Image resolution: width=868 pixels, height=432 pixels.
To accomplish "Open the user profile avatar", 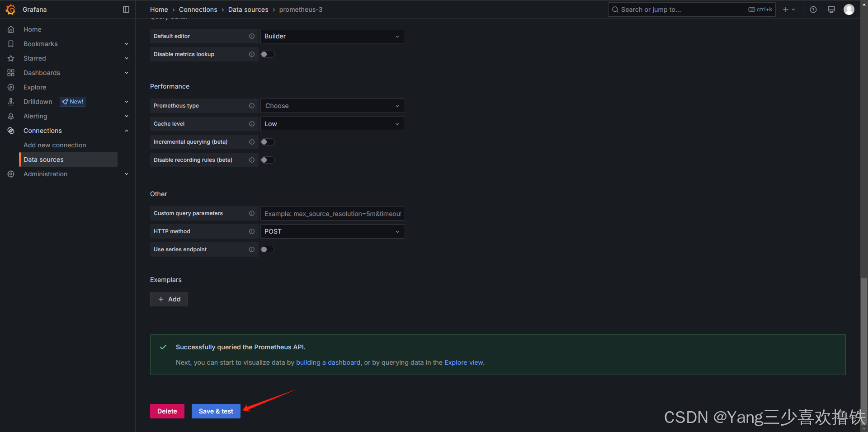I will pyautogui.click(x=849, y=9).
